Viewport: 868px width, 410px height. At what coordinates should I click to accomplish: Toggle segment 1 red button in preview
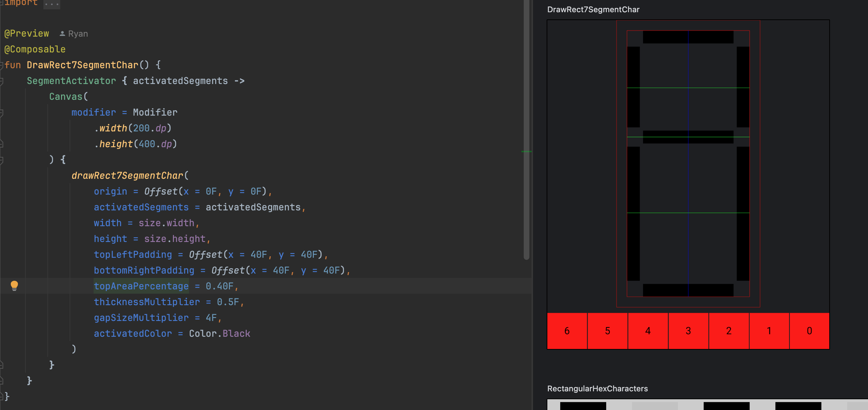769,331
